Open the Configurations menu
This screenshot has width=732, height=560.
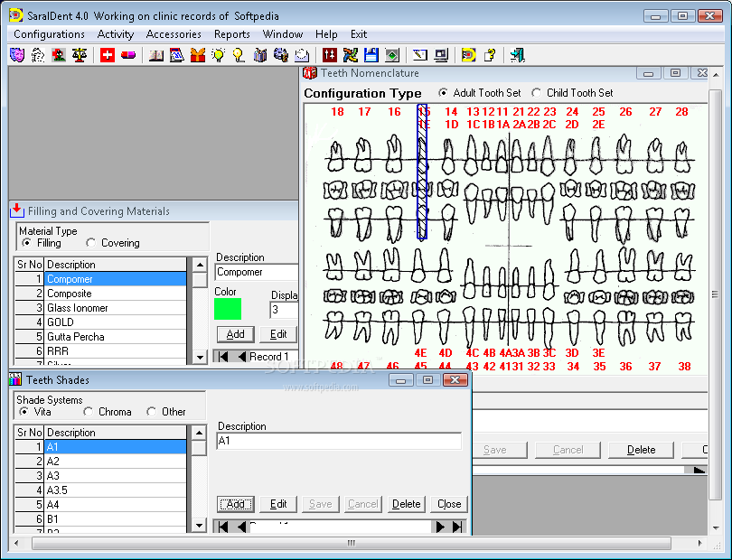[49, 34]
